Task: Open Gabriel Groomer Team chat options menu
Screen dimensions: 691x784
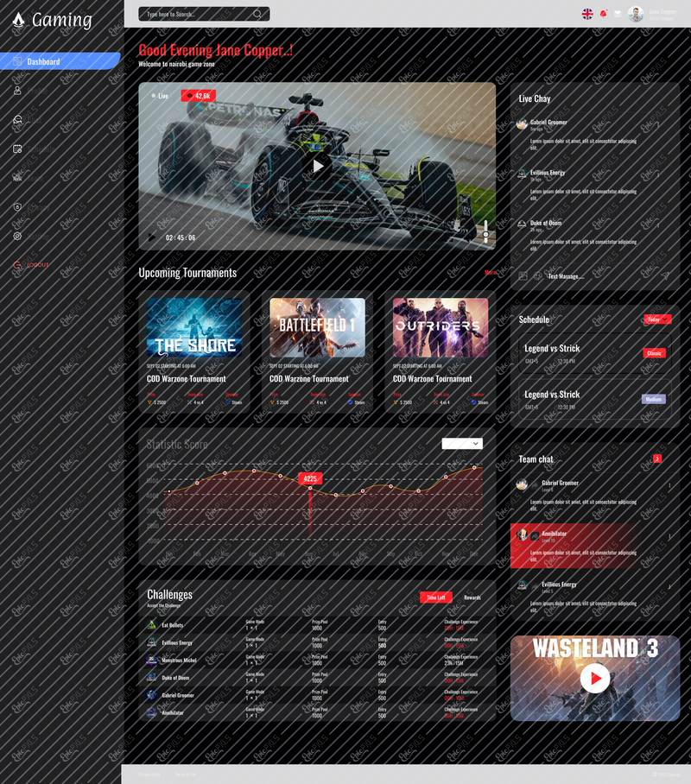Action: [669, 485]
